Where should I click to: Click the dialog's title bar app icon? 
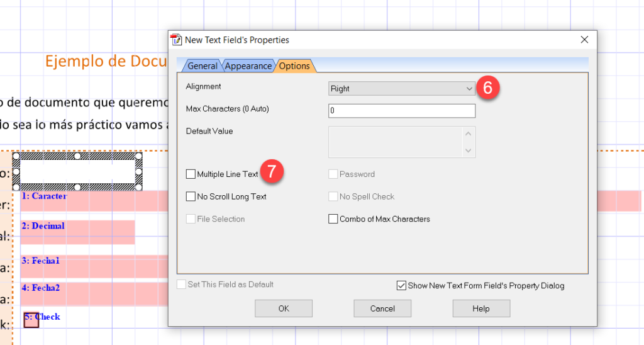(177, 40)
